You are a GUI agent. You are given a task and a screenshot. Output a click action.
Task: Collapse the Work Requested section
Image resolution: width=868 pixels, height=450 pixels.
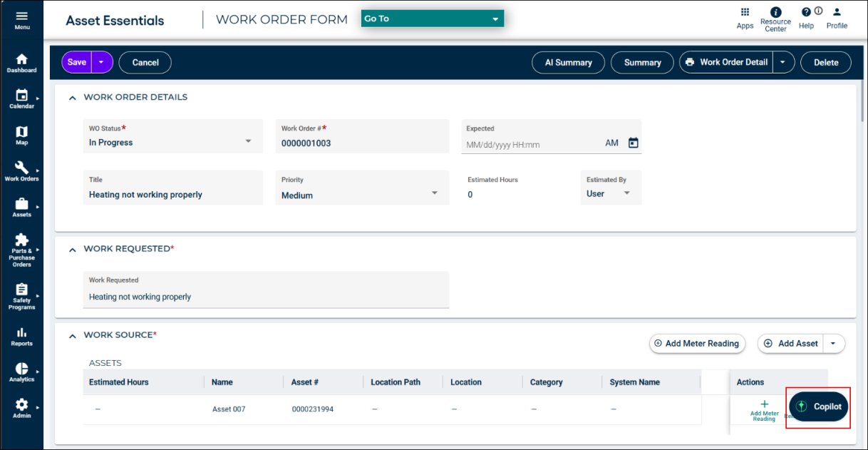(x=72, y=250)
